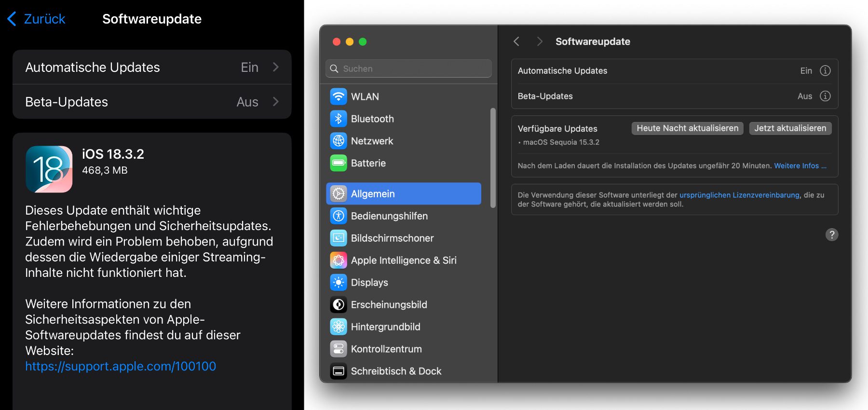Select Allgemein in the sidebar
Viewport: 868px width, 410px height.
tap(404, 194)
